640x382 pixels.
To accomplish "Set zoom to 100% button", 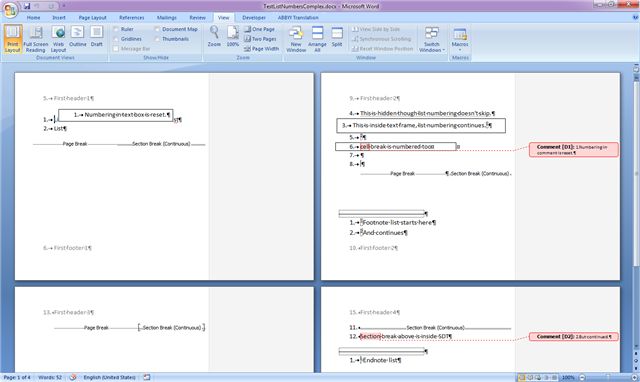I will coord(233,37).
